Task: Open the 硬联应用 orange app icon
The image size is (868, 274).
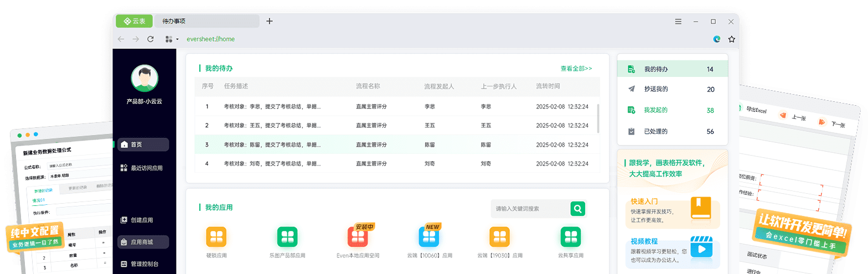Action: click(x=216, y=237)
